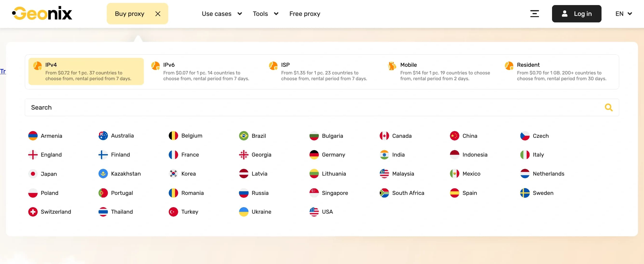The width and height of the screenshot is (644, 264).
Task: Select the Japan flag icon
Action: pyautogui.click(x=33, y=174)
